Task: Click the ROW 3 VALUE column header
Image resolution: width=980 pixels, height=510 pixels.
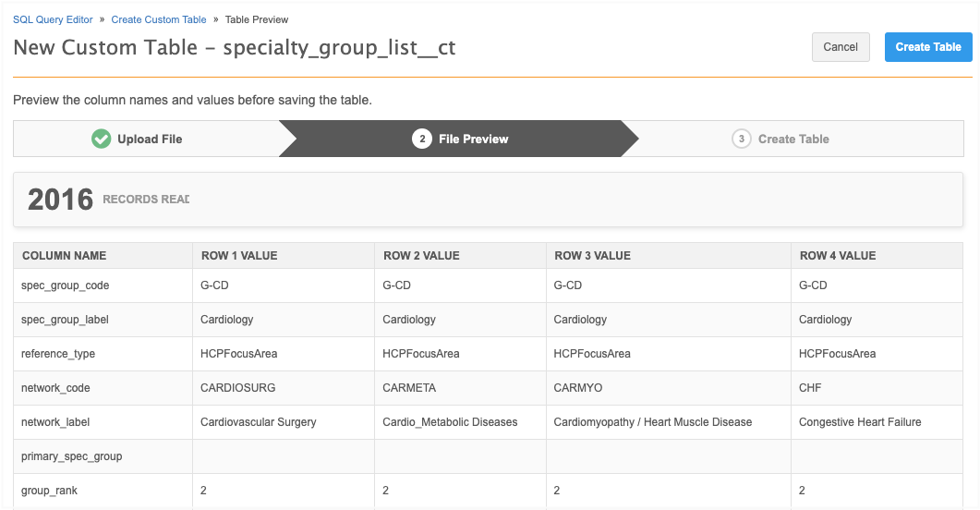Action: 592,256
